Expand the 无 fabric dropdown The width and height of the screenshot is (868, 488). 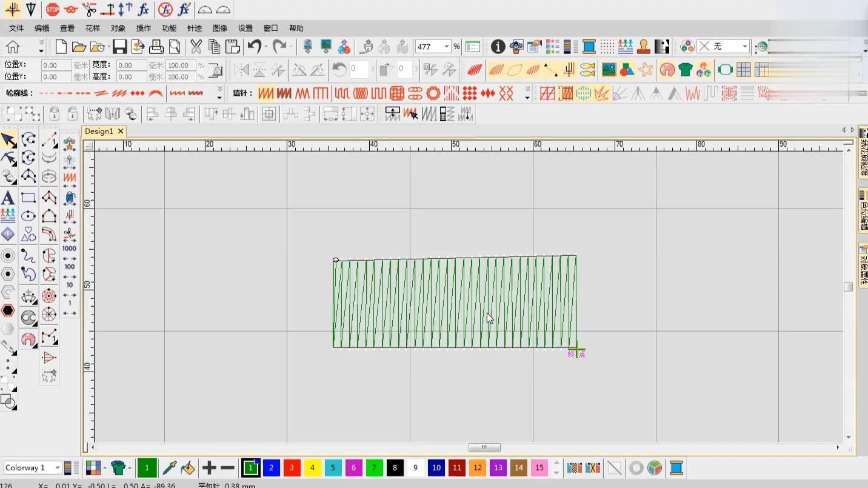745,47
